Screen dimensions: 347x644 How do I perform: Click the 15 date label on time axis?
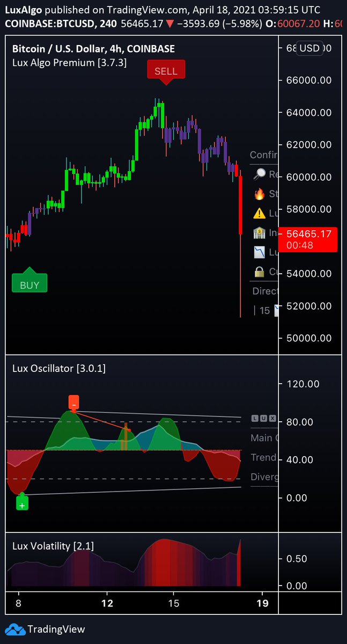[174, 603]
